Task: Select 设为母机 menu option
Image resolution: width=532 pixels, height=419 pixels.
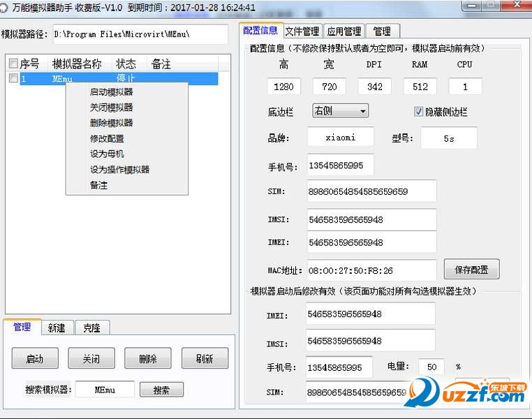Action: pyautogui.click(x=107, y=154)
